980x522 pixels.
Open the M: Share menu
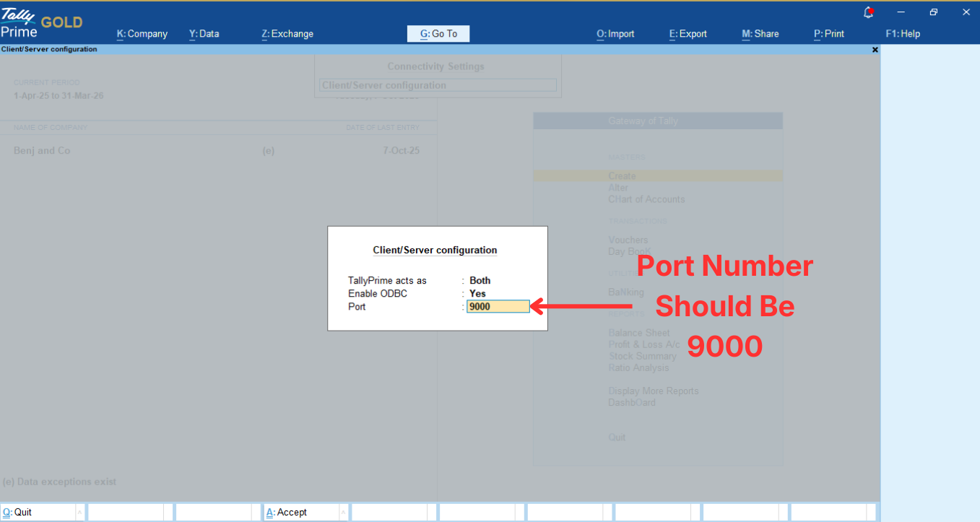pyautogui.click(x=760, y=34)
